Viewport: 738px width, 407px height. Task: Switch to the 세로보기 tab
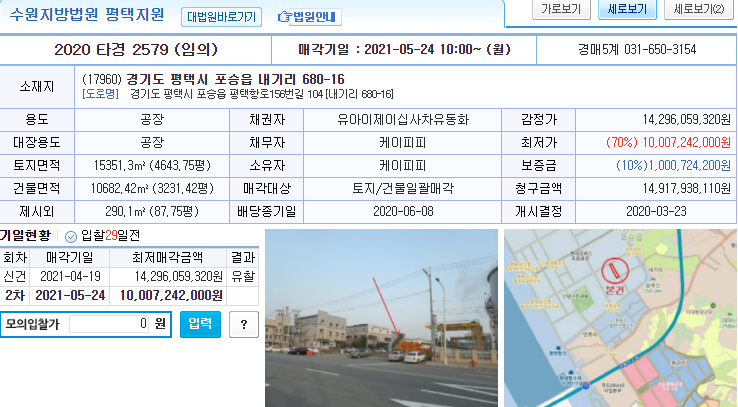click(x=627, y=9)
